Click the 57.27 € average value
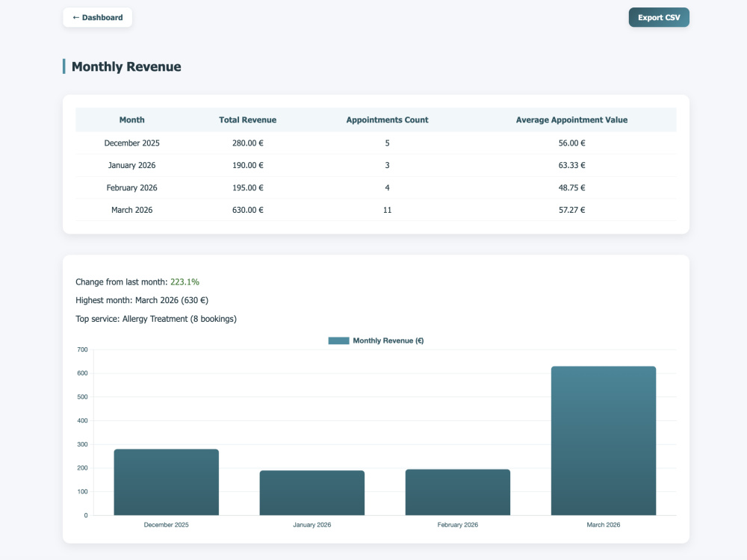Viewport: 747px width, 560px height. (571, 210)
